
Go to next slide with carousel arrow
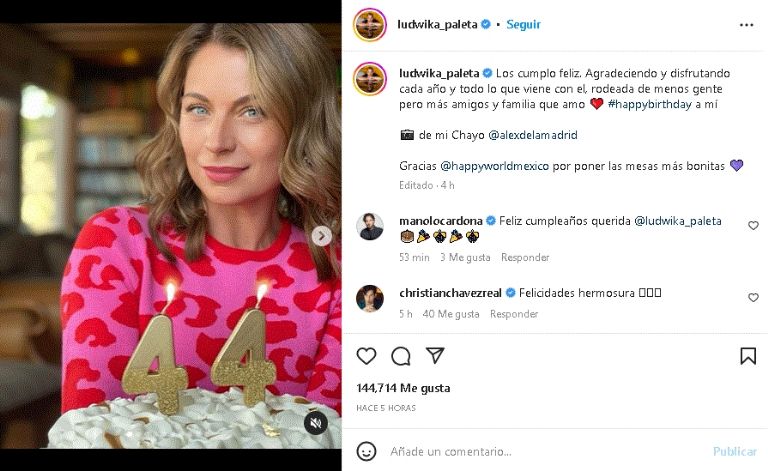[x=322, y=236]
